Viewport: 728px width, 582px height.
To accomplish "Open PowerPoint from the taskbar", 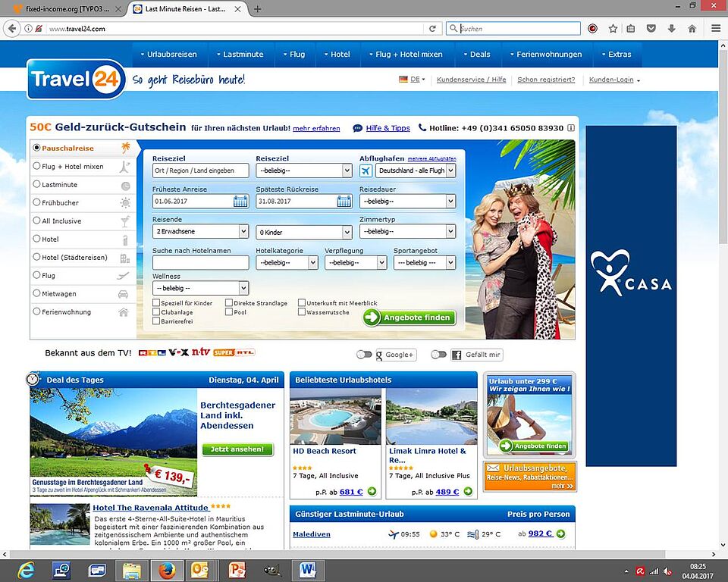I will (237, 571).
